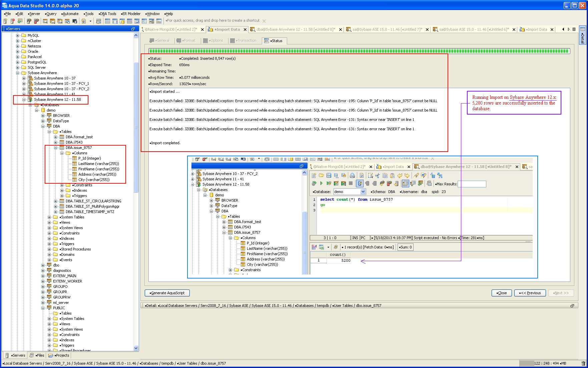Viewport: 588px width, 368px height.
Task: Switch to the Transaction tab
Action: (243, 41)
